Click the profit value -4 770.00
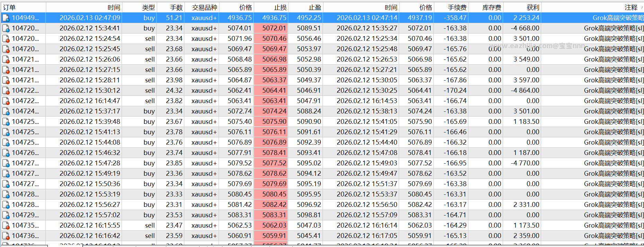Screen dimensions: 644x247 coord(525,163)
